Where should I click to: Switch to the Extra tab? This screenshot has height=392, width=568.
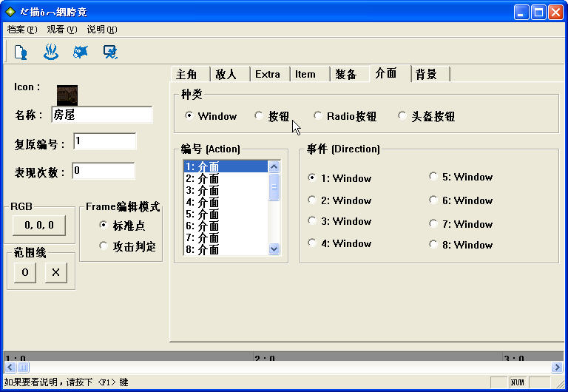[x=270, y=74]
